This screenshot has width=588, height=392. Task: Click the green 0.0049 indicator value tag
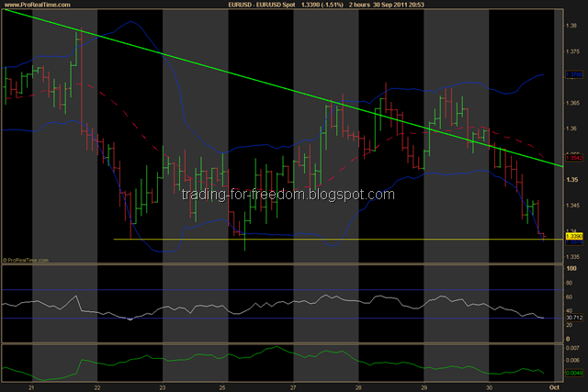[x=573, y=373]
